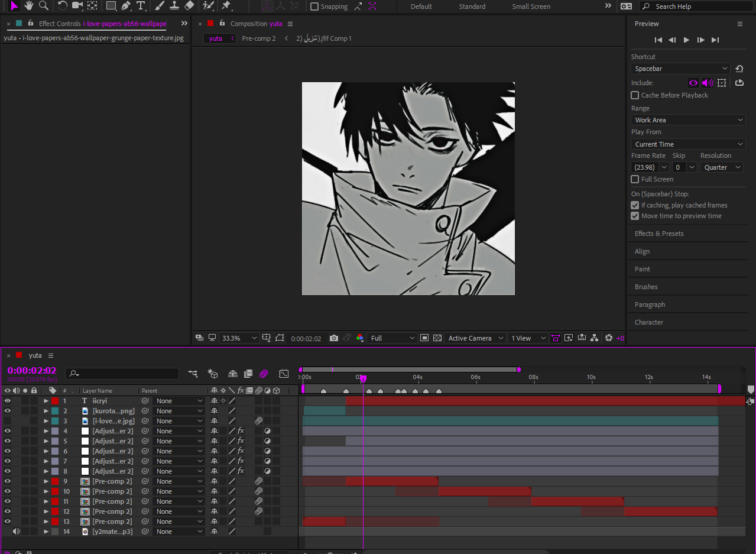
Task: Open Pre-comp 2 breadcrumb tab in viewer
Action: 259,38
